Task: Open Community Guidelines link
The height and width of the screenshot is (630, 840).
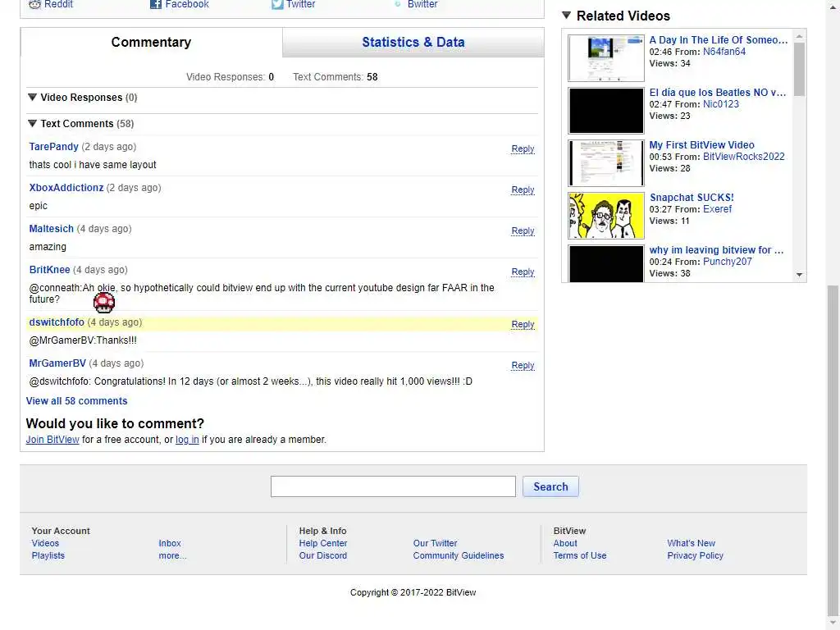Action: click(x=459, y=555)
